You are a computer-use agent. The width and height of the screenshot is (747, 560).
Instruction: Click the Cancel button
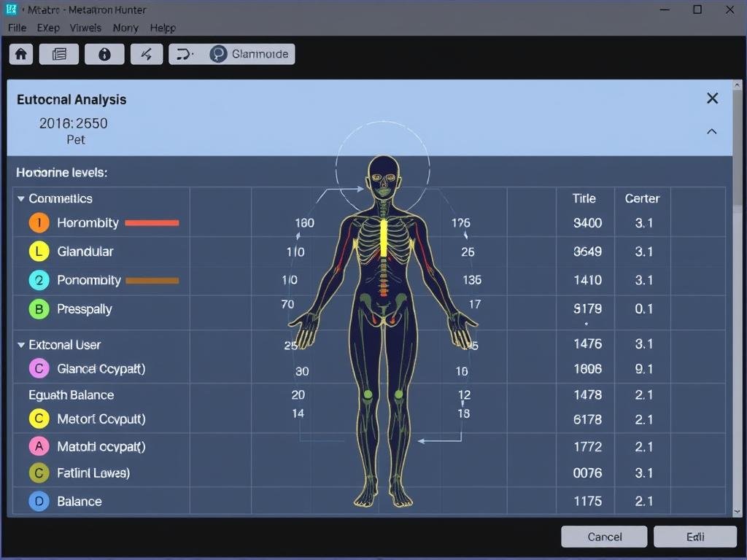point(604,537)
